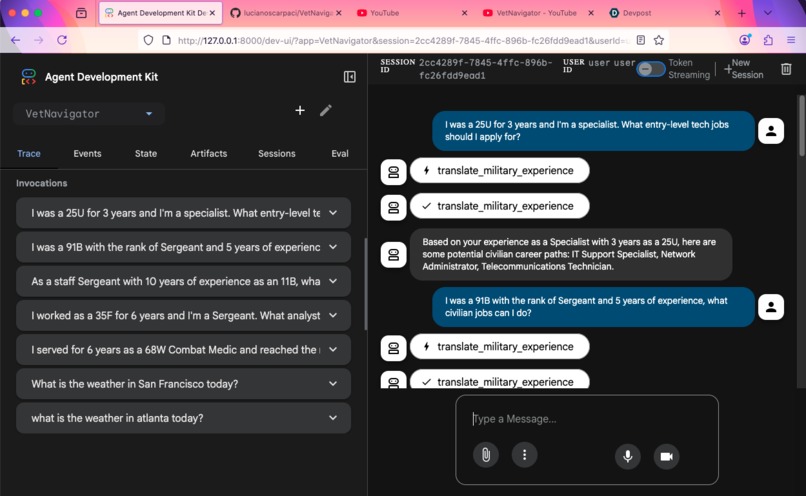
Task: Click the Invocations heading text
Action: pyautogui.click(x=42, y=183)
